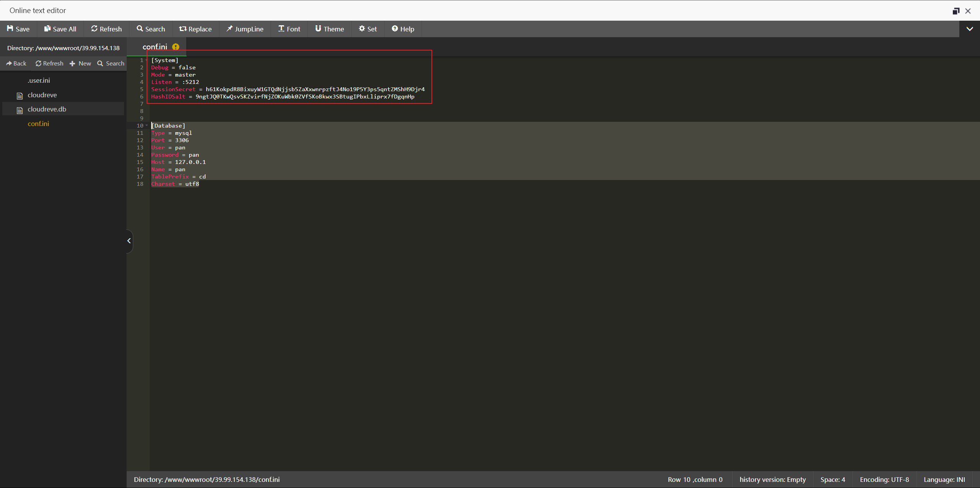Switch to the conf.ini tab
This screenshot has width=980, height=488.
(x=155, y=47)
